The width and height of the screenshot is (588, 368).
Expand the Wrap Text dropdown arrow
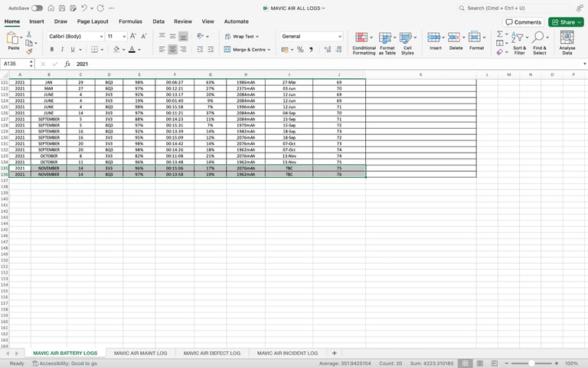(x=257, y=37)
